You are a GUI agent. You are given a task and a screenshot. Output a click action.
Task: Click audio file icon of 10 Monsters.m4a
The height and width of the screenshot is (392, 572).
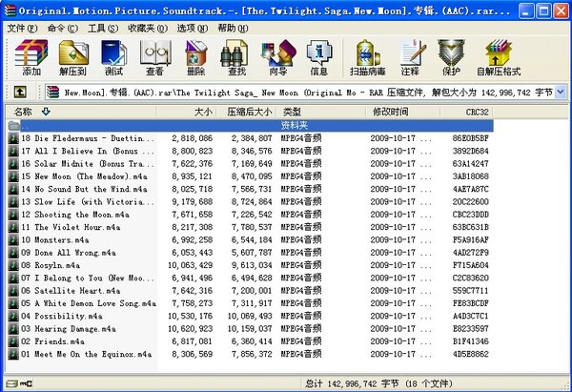(13, 239)
